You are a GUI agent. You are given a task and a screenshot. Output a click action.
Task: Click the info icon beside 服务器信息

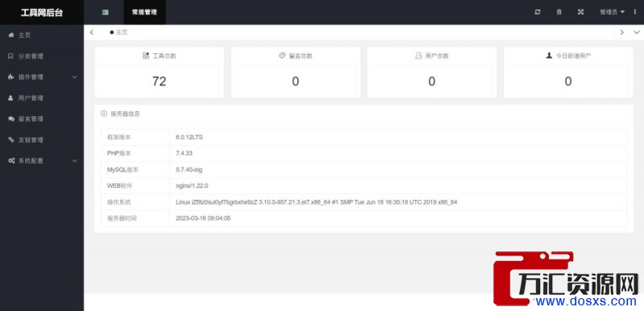click(104, 114)
